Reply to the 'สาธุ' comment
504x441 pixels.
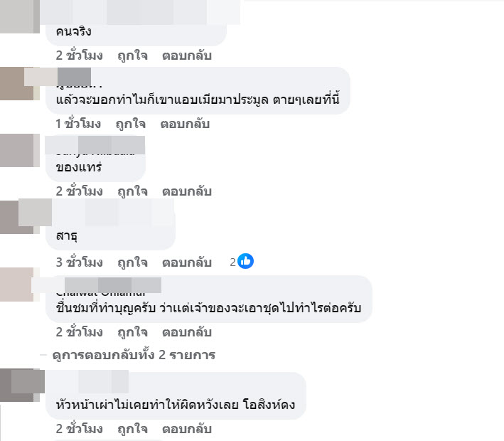coord(187,262)
